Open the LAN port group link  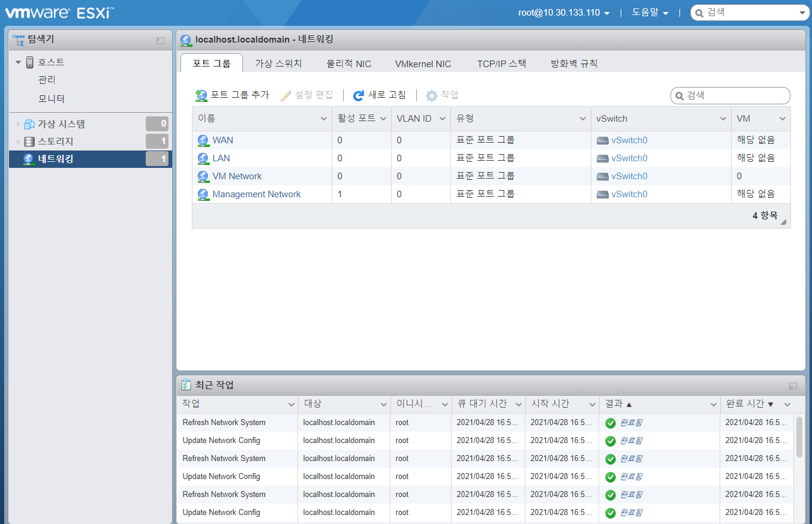(221, 158)
